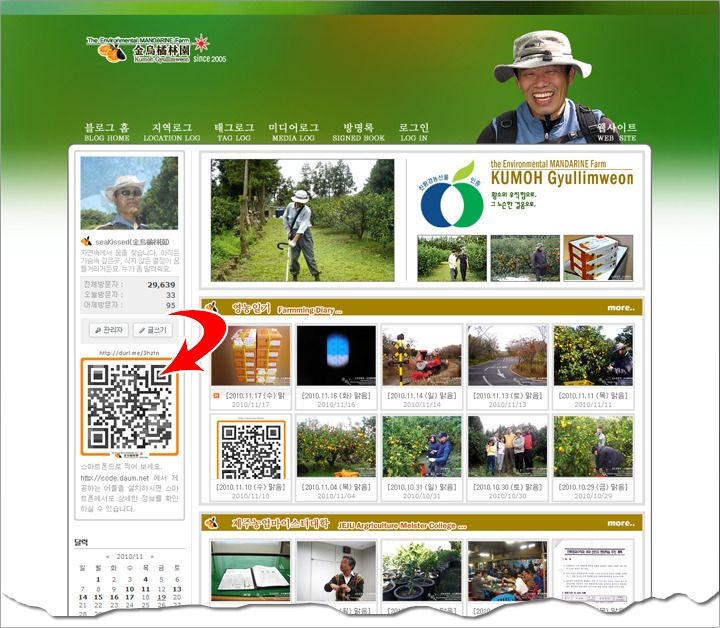This screenshot has height=628, width=720.
Task: Click the green-blue eco certification apple logo
Action: (x=452, y=196)
